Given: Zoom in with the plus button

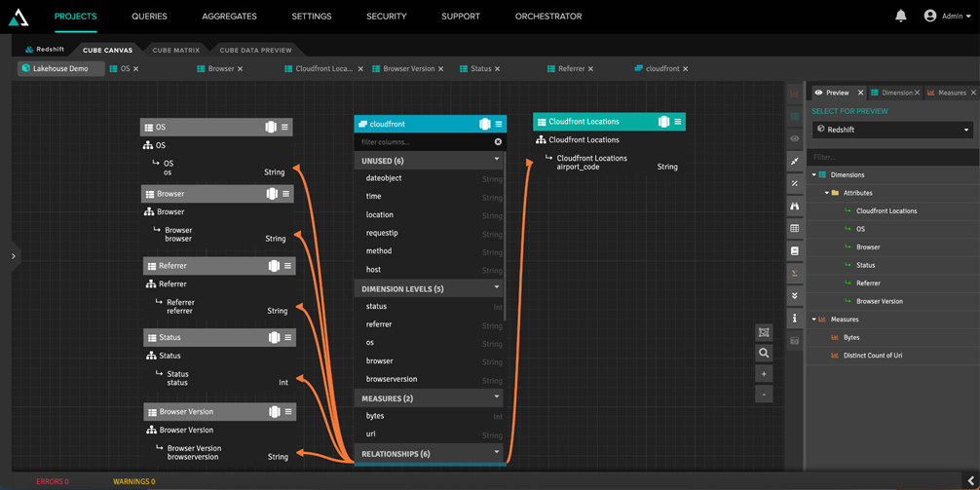Looking at the screenshot, I should [764, 374].
